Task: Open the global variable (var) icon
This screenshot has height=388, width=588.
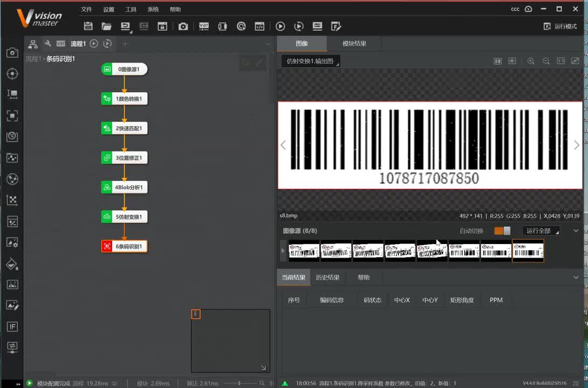Action: coord(204,26)
